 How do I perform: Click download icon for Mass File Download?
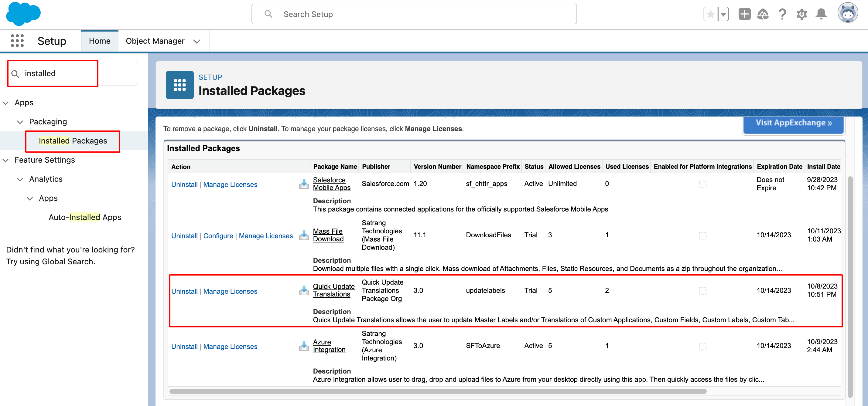click(304, 235)
